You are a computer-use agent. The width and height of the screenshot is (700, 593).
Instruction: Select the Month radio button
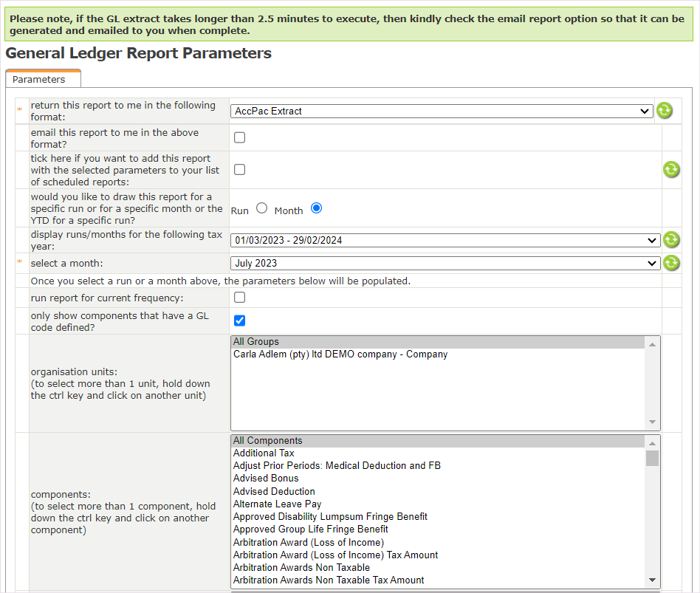(x=317, y=208)
